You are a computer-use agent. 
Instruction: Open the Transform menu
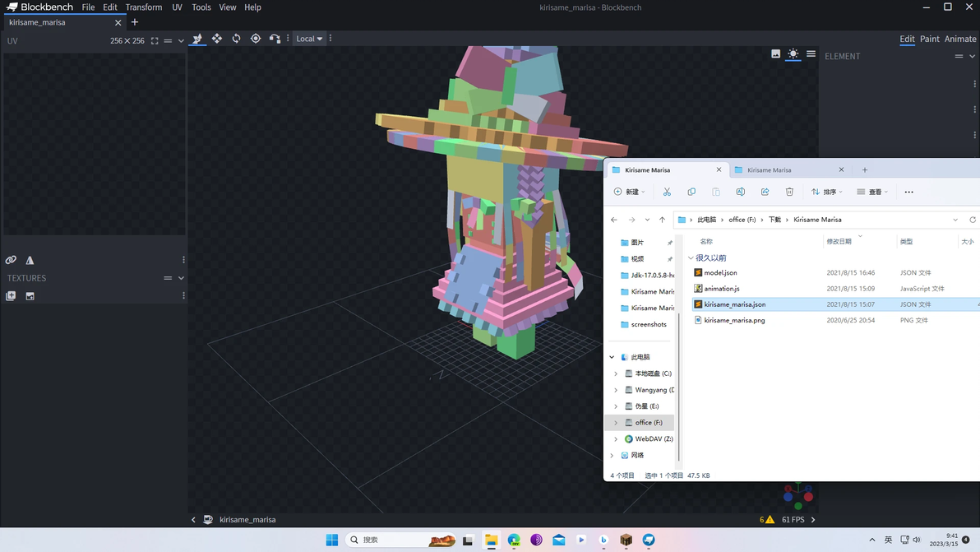[x=143, y=7]
